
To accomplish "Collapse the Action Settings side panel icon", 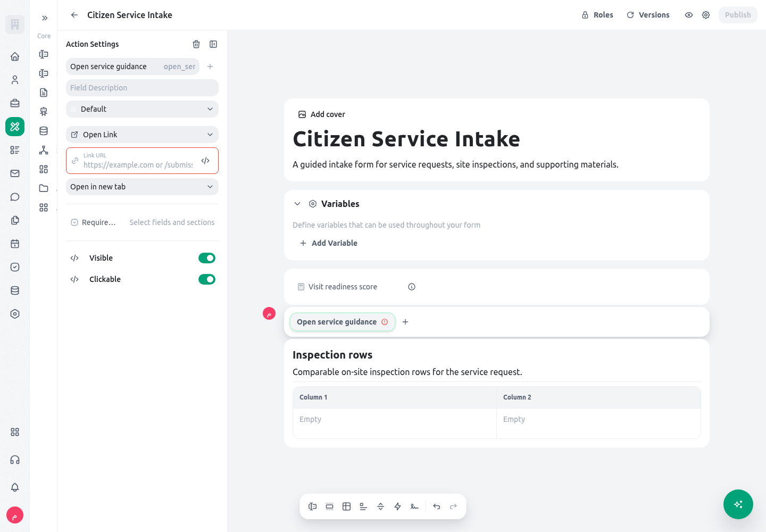I will point(213,44).
